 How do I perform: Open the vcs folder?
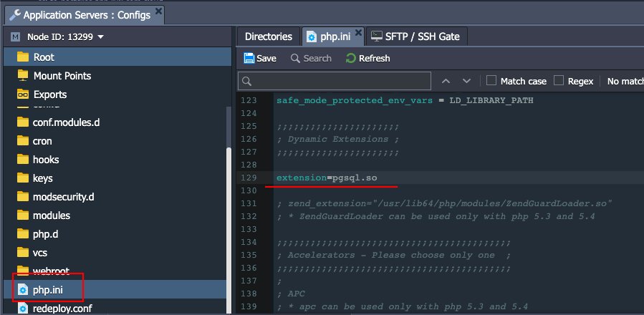point(40,253)
